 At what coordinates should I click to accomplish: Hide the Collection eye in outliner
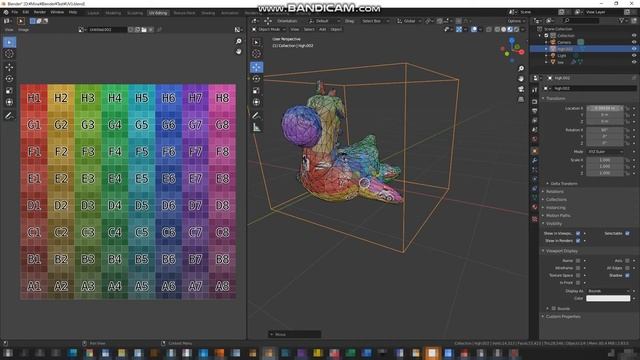coord(634,36)
